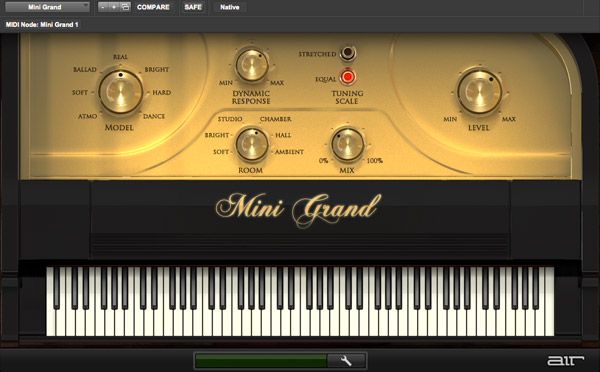Image resolution: width=600 pixels, height=372 pixels.
Task: Click the next preset plus button
Action: point(114,7)
